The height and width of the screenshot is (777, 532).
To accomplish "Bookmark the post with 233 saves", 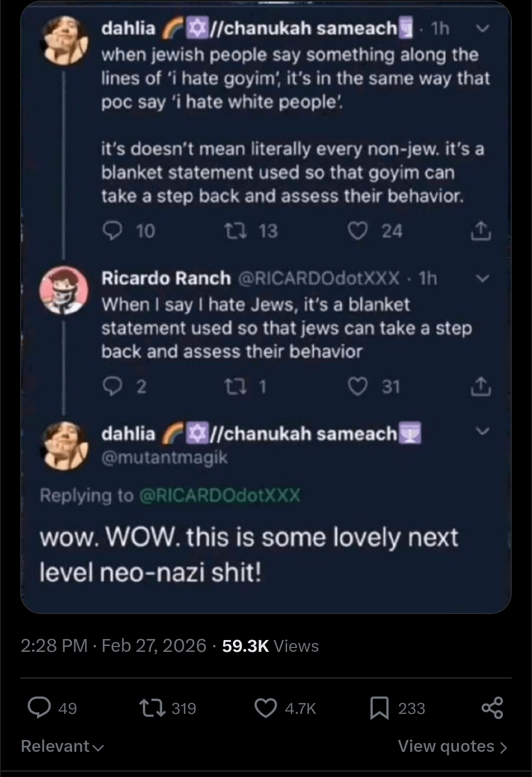I will [379, 708].
